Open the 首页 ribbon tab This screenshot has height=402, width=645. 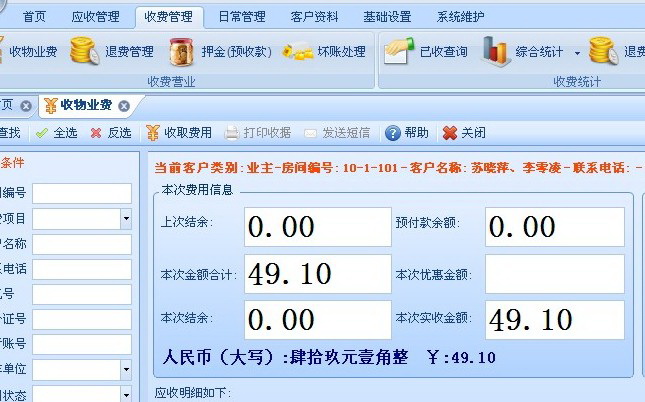34,17
